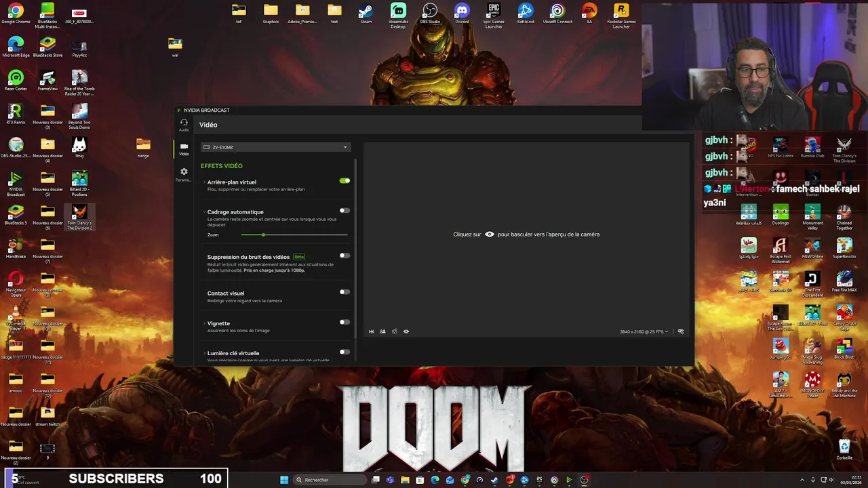The width and height of the screenshot is (868, 488).
Task: Select the Microsoft Edge desktop icon
Action: (16, 47)
